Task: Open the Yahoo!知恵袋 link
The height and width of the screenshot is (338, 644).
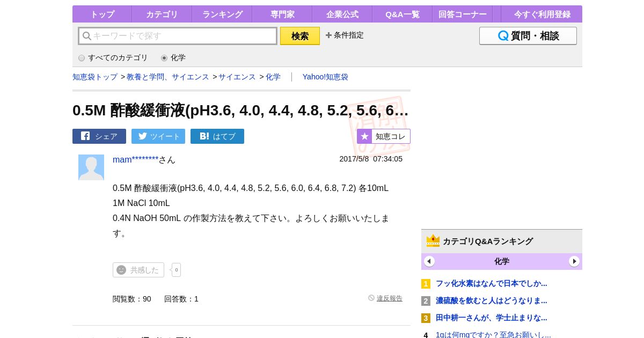Action: click(325, 77)
